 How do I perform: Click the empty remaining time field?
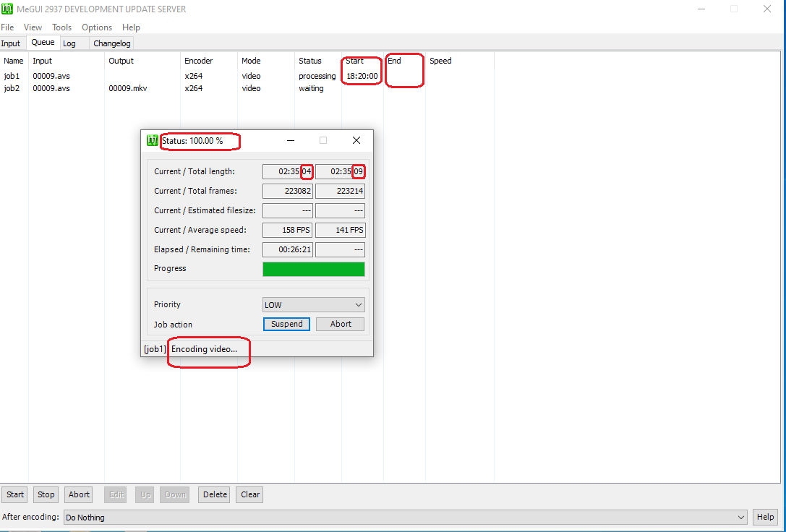[x=340, y=249]
